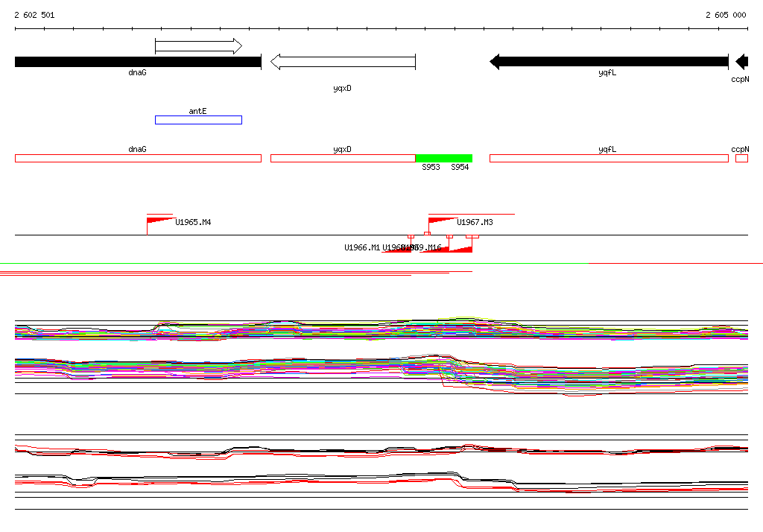
Task: Click the red outlined yqfL box
Action: 609,158
